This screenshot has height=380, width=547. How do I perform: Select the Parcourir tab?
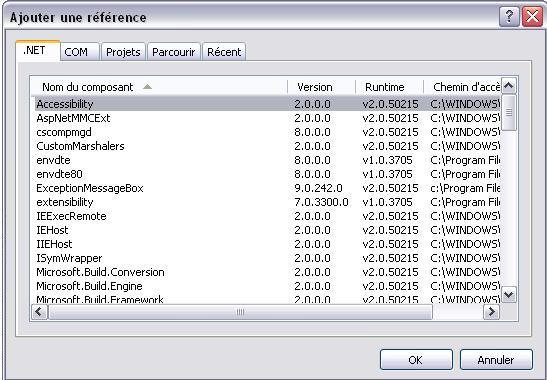pyautogui.click(x=174, y=52)
